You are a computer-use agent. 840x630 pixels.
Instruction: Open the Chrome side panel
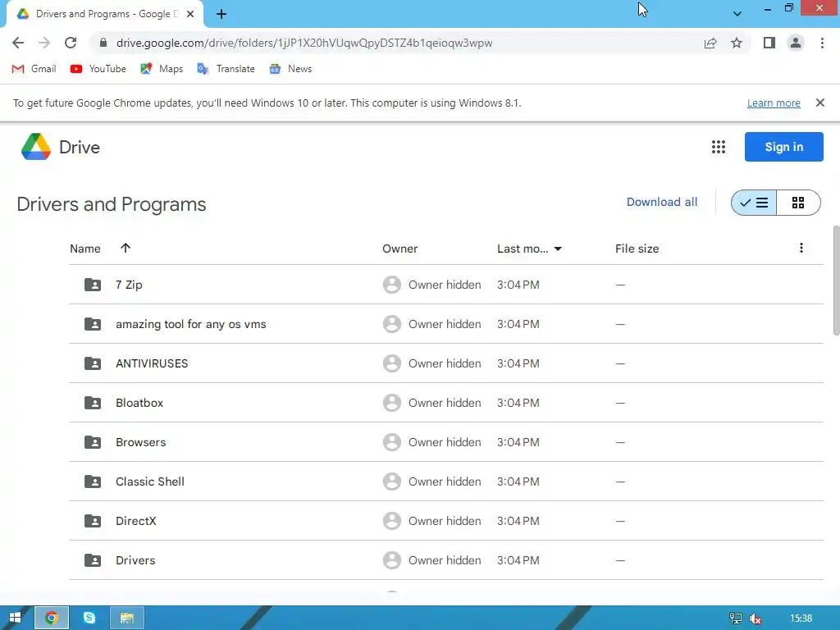[x=769, y=43]
